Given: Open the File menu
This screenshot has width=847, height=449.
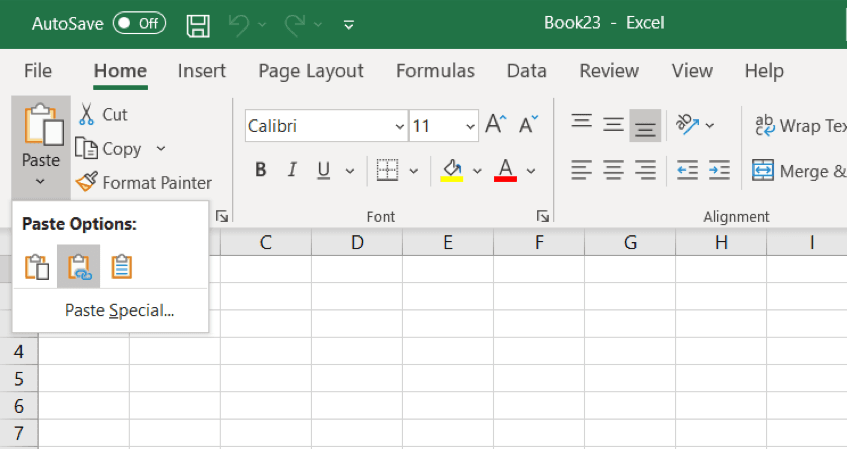Looking at the screenshot, I should click(38, 71).
